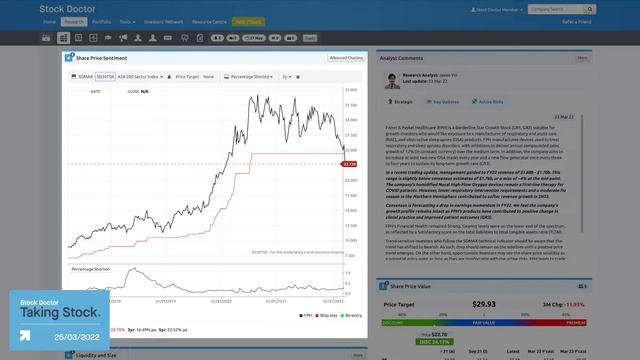
Task: Open the Percentage Shorted dropdown
Action: (x=249, y=77)
